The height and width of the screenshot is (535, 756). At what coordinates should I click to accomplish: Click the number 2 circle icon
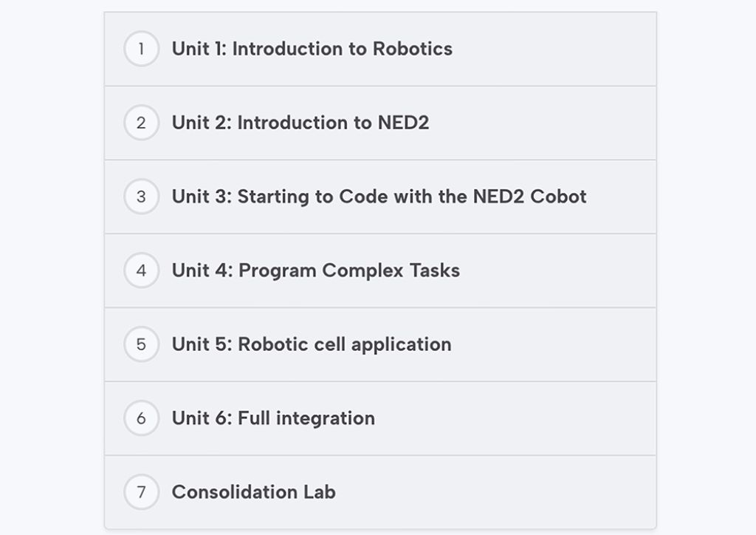click(141, 123)
